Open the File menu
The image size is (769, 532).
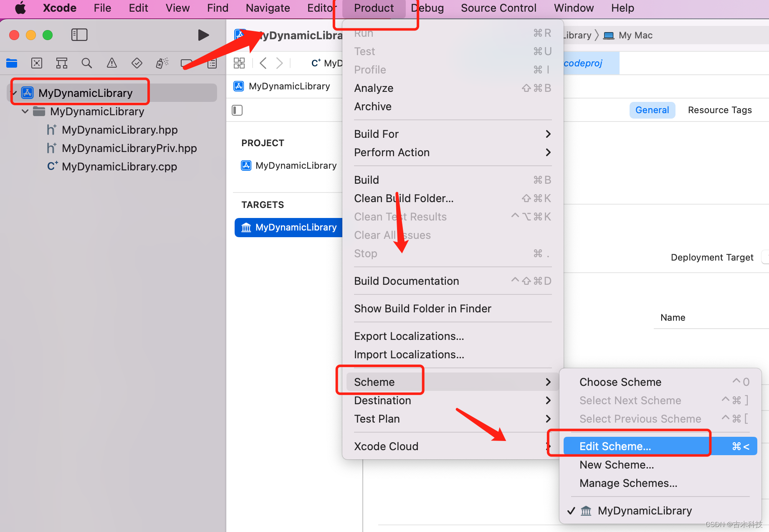tap(102, 8)
